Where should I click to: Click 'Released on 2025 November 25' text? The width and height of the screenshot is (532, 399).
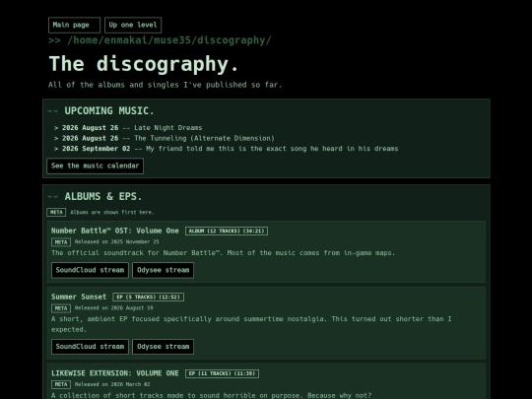116,242
